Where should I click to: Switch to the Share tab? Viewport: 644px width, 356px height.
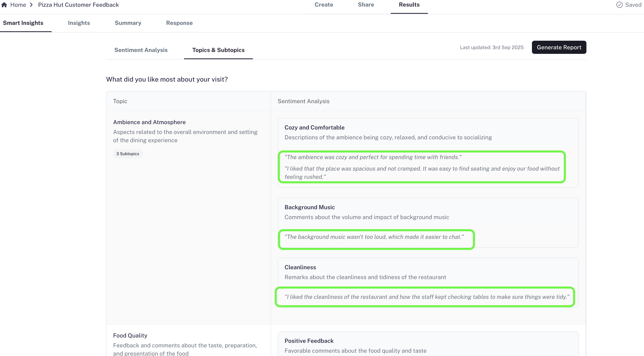(x=366, y=5)
